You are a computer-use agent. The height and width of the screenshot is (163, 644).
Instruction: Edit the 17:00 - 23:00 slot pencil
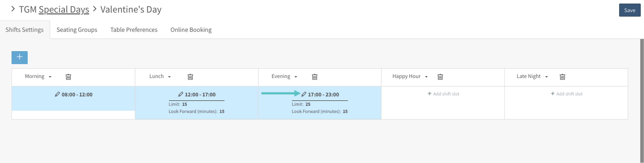tap(304, 94)
